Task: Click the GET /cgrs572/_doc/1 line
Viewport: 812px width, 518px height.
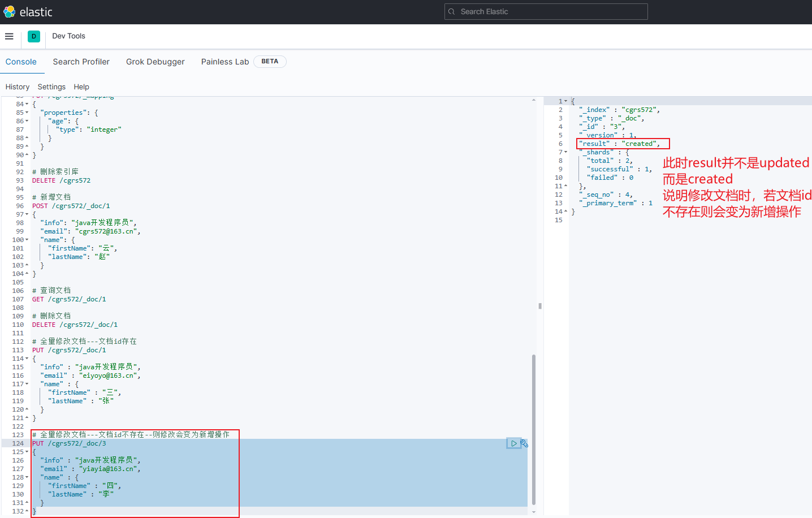Action: 69,299
